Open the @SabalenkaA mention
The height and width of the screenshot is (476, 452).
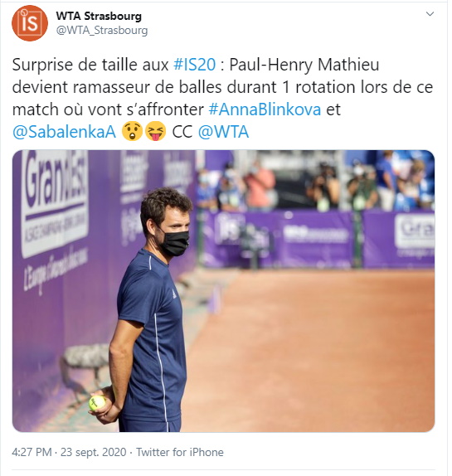(x=64, y=132)
